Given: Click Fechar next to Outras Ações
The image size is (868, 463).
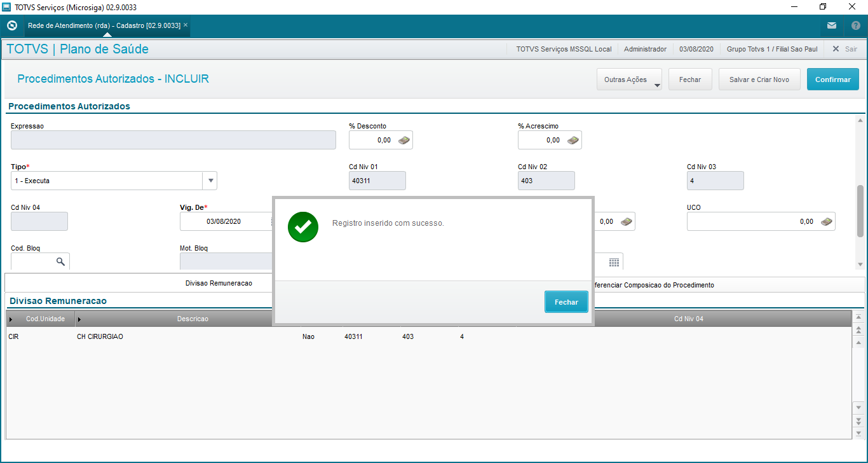Looking at the screenshot, I should click(x=690, y=79).
